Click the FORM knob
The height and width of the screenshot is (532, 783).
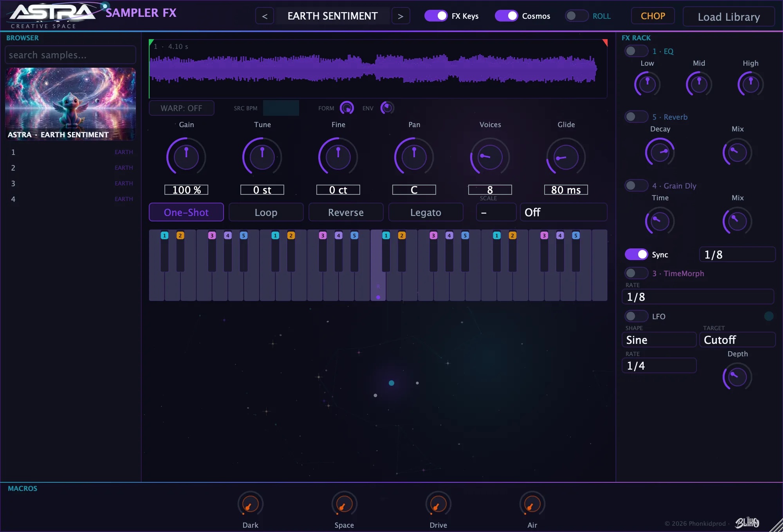pyautogui.click(x=347, y=108)
